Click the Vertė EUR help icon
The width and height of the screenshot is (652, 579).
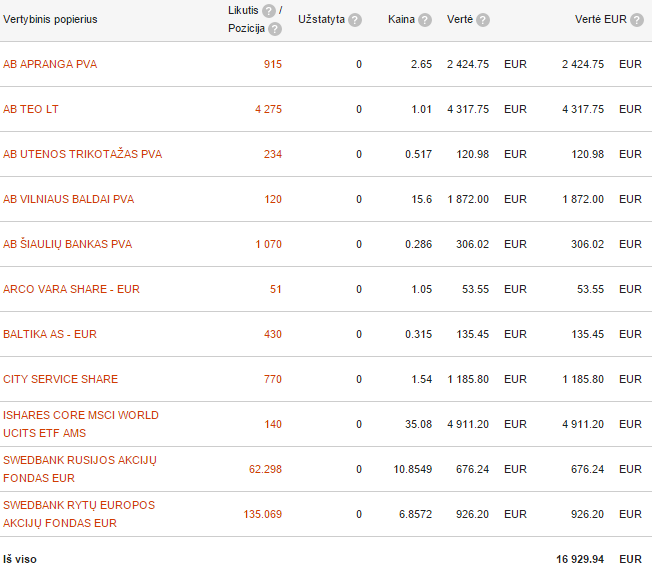[x=637, y=20]
